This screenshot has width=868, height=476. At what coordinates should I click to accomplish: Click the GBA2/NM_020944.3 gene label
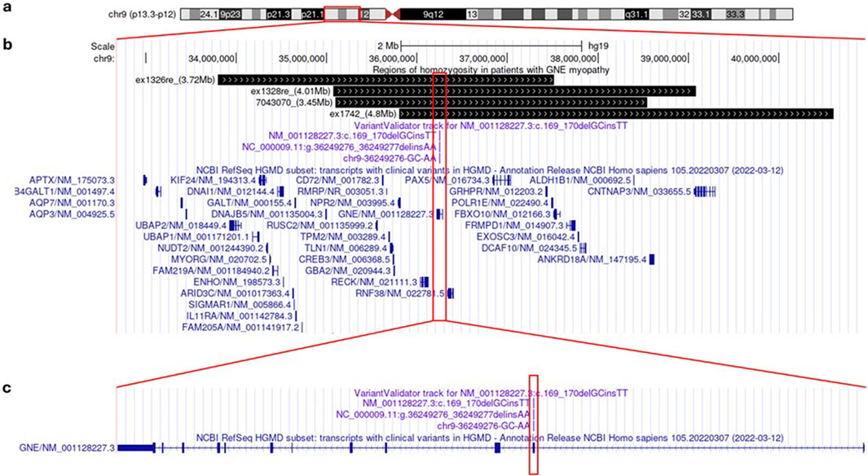tap(348, 271)
